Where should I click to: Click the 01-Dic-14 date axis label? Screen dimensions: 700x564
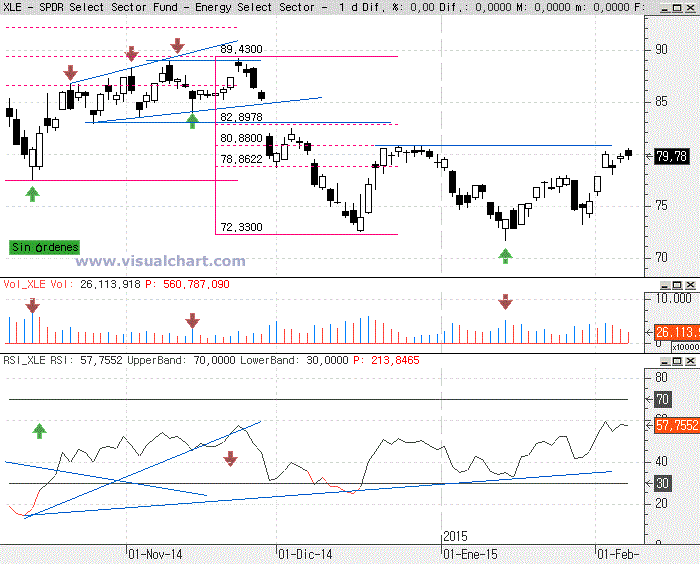click(x=305, y=555)
